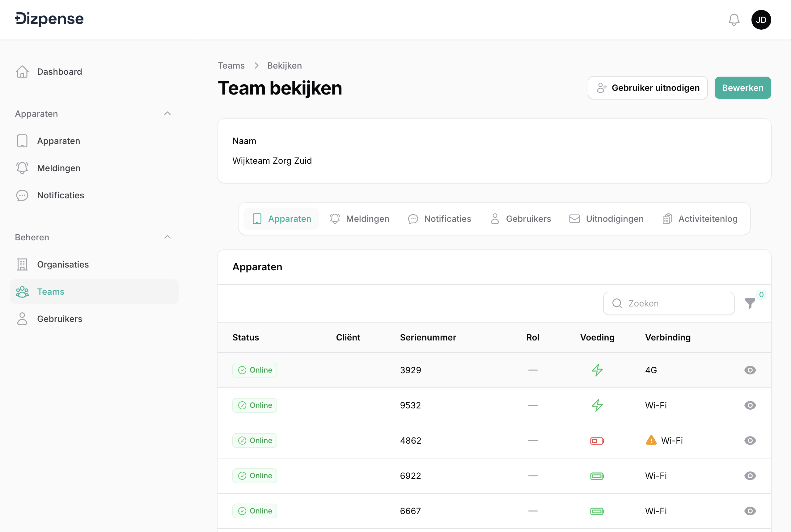The height and width of the screenshot is (532, 791).
Task: Open Organisaties in the sidebar
Action: point(63,264)
